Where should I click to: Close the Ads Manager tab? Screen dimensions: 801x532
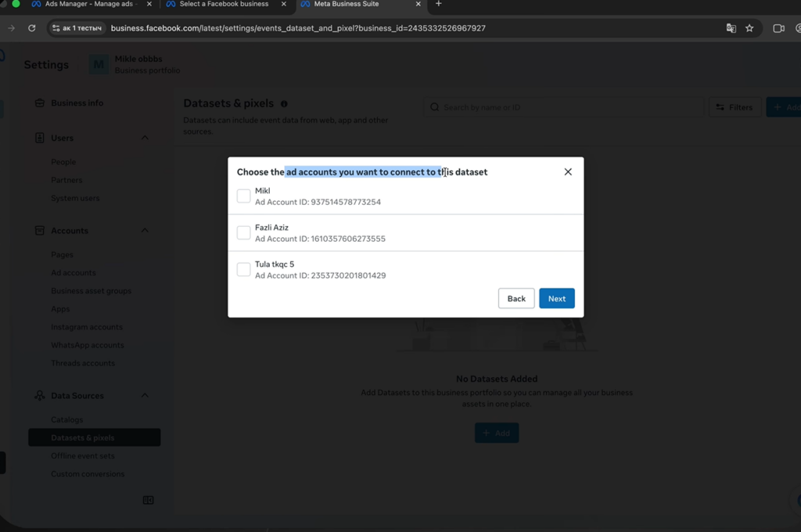(x=149, y=4)
